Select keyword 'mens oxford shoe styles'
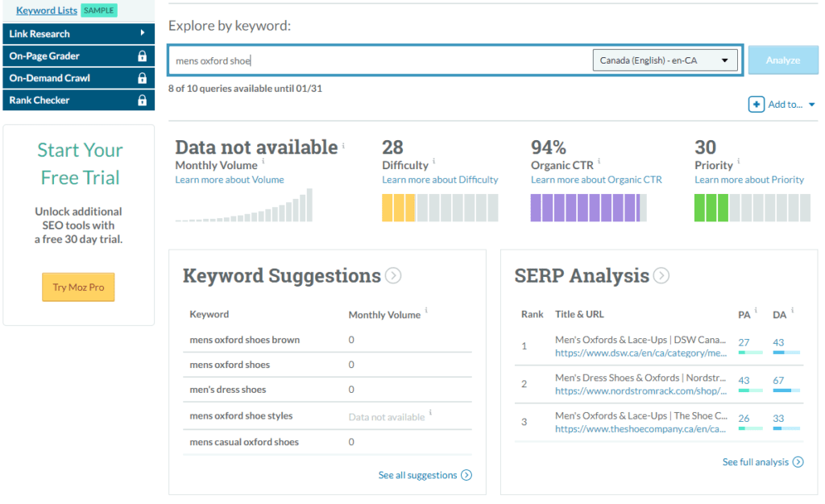The width and height of the screenshot is (825, 504). pos(241,415)
